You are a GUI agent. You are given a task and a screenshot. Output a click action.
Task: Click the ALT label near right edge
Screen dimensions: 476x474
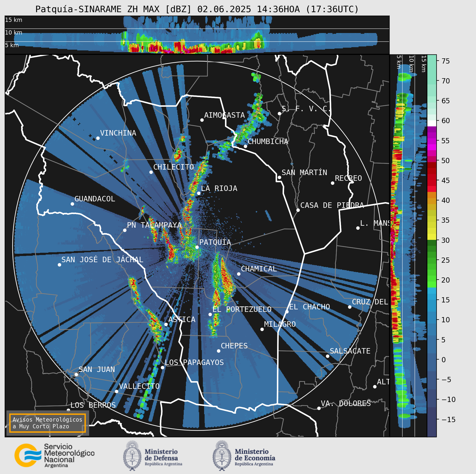point(383,382)
